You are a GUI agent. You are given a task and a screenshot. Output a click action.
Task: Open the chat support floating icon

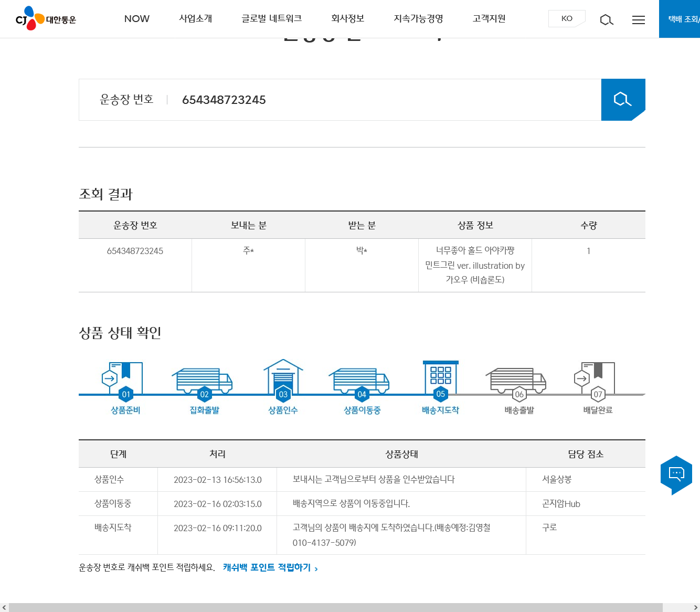pos(676,474)
